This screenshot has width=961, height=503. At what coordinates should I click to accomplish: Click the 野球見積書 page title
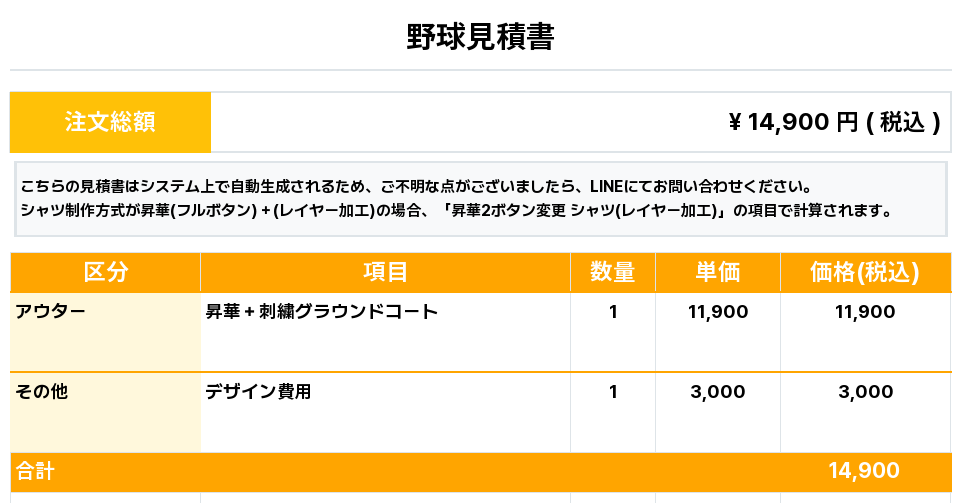(480, 37)
